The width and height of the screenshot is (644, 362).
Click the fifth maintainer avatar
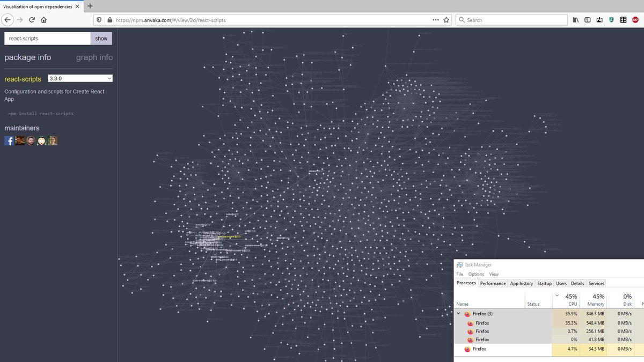52,141
